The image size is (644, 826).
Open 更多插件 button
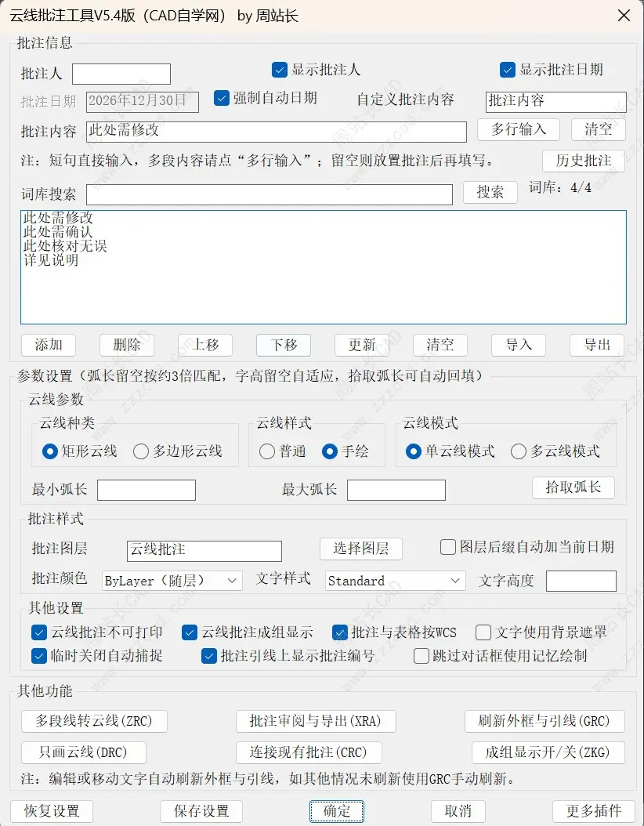pyautogui.click(x=593, y=811)
